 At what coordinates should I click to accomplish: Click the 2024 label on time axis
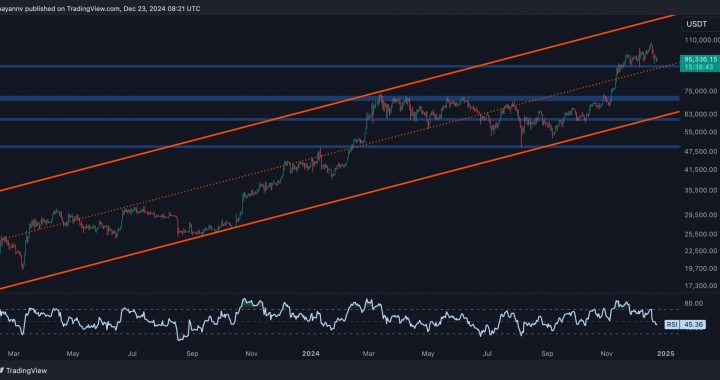click(311, 354)
